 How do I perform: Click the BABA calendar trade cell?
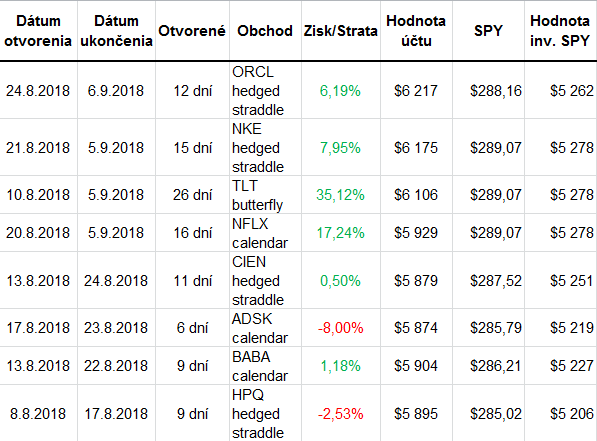pos(265,366)
